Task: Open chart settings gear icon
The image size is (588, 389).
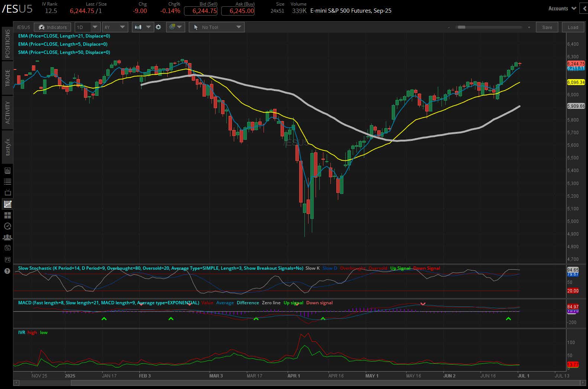Action: 158,27
